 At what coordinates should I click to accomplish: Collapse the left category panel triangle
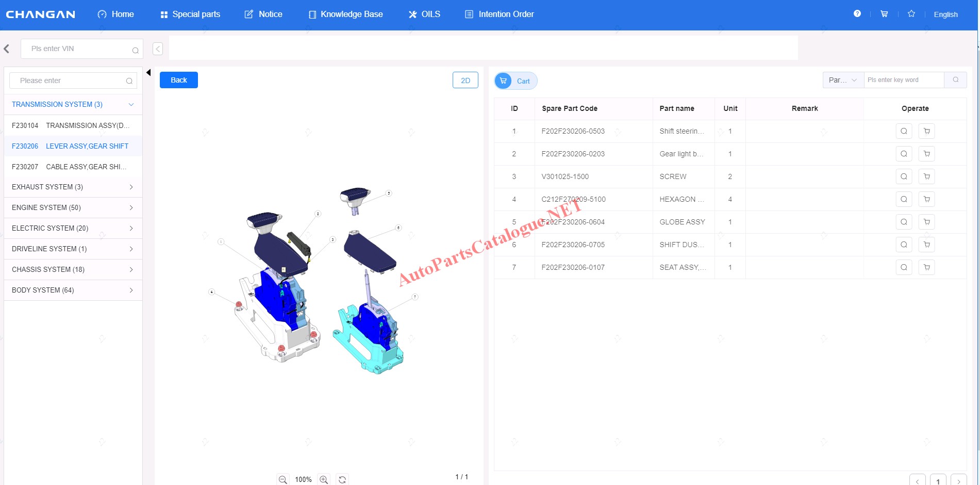[148, 73]
